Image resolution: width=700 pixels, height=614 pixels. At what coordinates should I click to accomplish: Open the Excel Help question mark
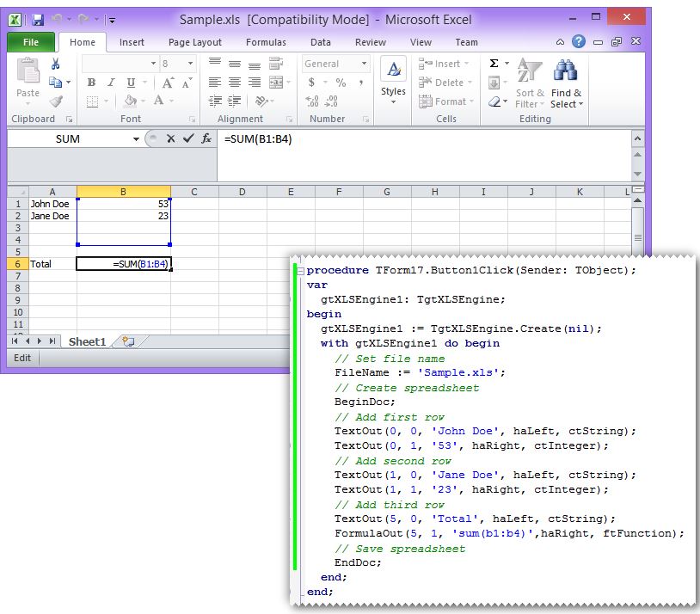click(579, 41)
